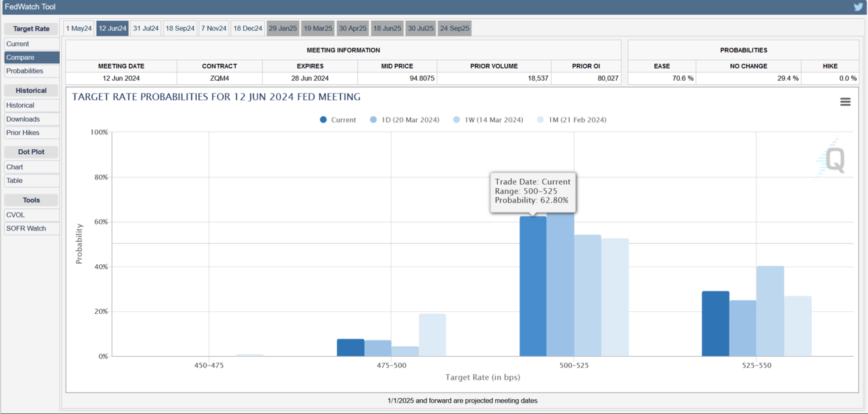Screen dimensions: 868x414
Task: Open the 30 Jul25 meeting tab
Action: click(421, 28)
